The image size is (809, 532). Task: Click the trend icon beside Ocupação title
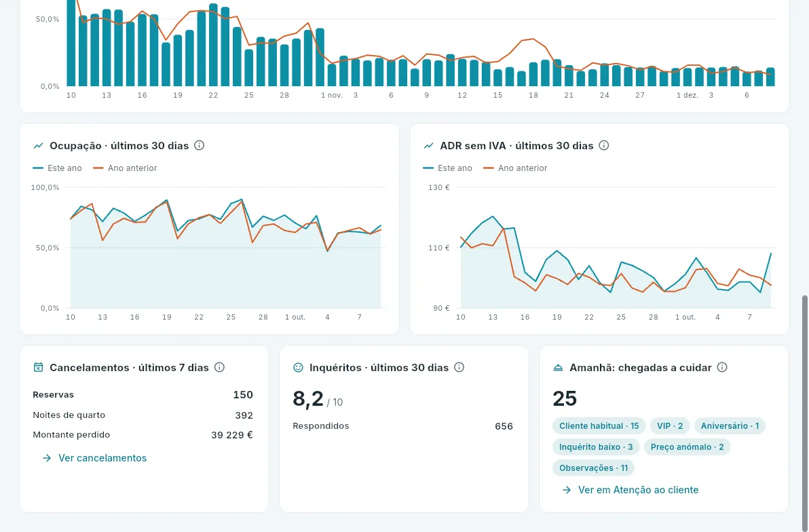[38, 145]
